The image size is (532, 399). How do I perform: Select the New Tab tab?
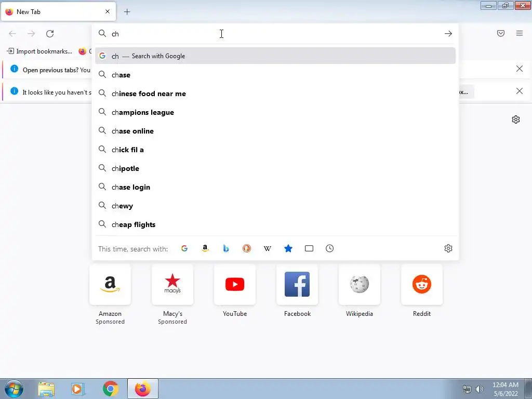tap(58, 11)
